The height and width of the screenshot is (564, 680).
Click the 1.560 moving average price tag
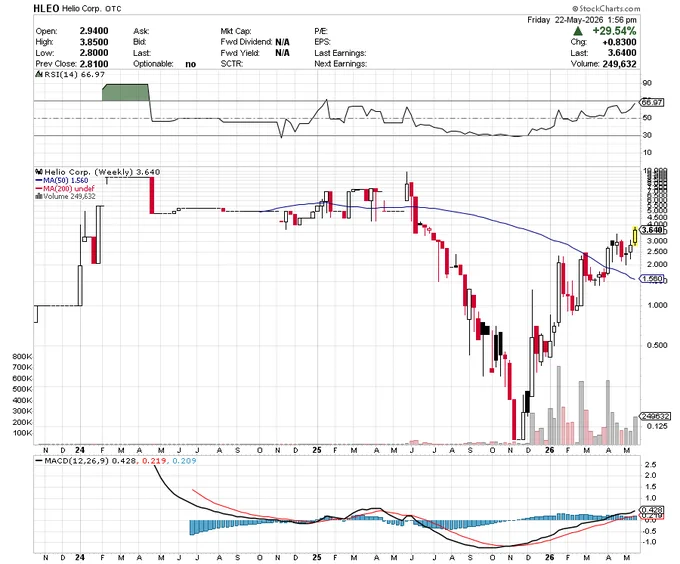(652, 279)
